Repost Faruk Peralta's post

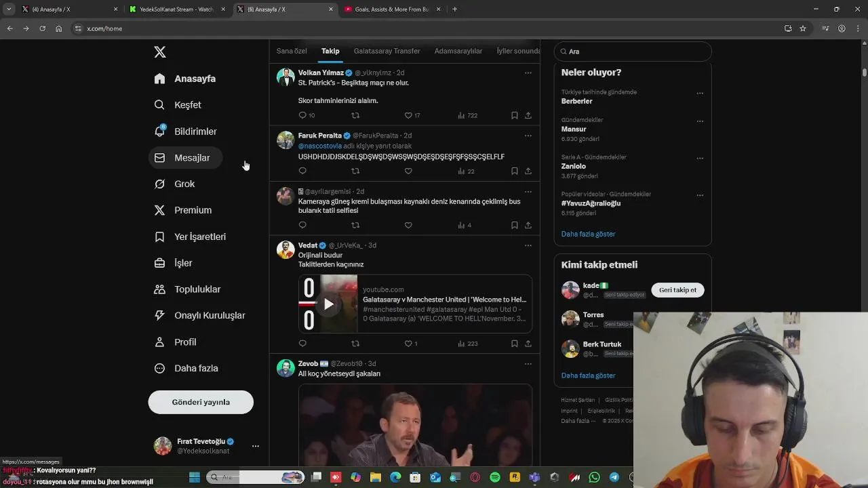coord(355,171)
